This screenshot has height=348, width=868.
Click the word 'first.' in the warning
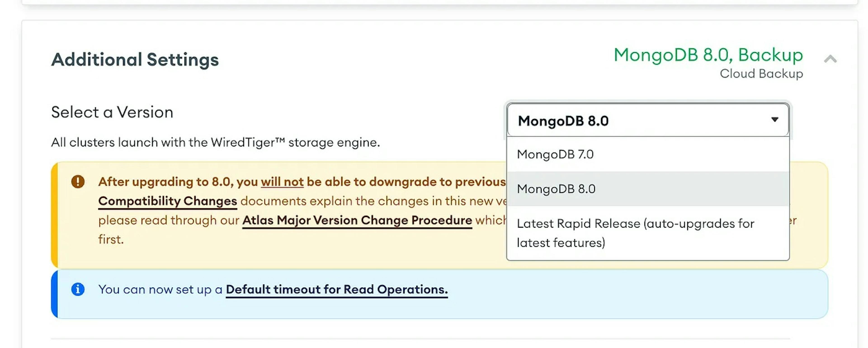(x=111, y=240)
